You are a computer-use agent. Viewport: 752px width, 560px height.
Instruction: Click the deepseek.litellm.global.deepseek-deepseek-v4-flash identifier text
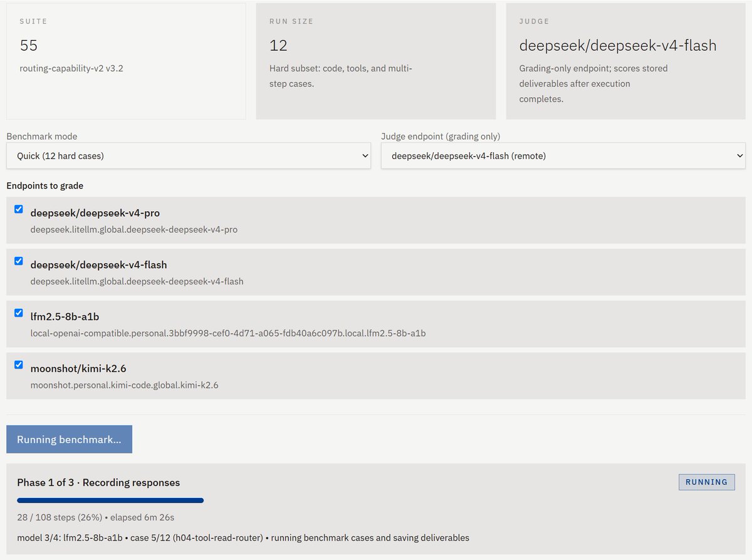pyautogui.click(x=137, y=281)
